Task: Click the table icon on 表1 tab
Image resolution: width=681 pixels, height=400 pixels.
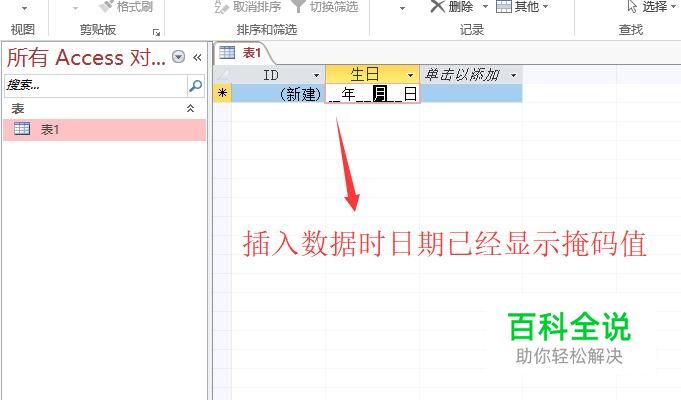Action: pos(227,53)
